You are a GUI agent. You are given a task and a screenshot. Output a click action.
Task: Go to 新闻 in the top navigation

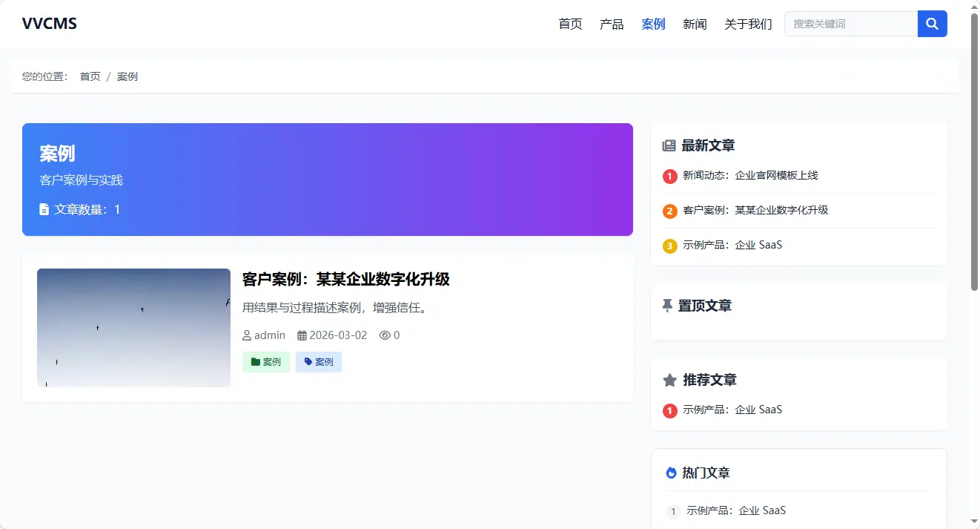point(695,24)
